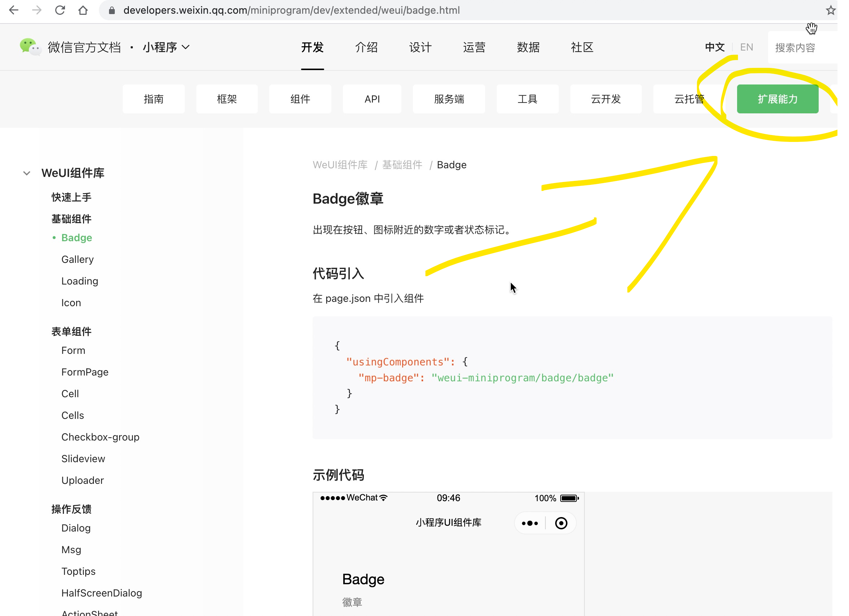The height and width of the screenshot is (616, 849).
Task: Click the 基础组件 breadcrumb link
Action: 402,165
